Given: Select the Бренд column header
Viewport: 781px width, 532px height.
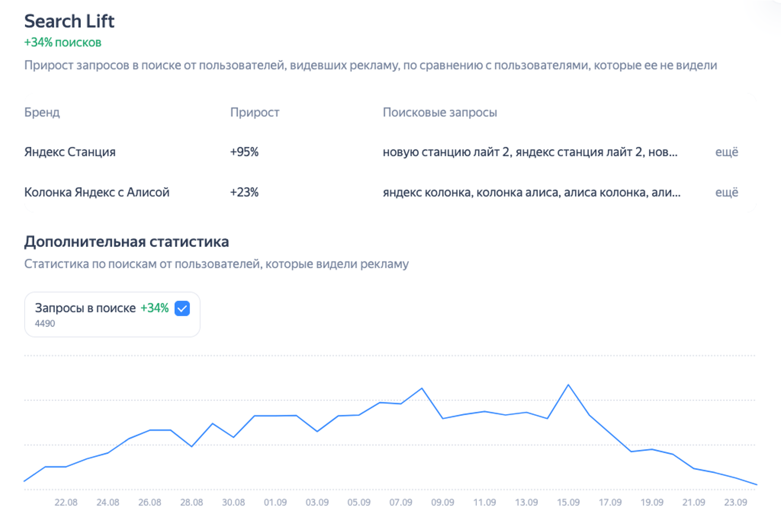Looking at the screenshot, I should pyautogui.click(x=42, y=112).
